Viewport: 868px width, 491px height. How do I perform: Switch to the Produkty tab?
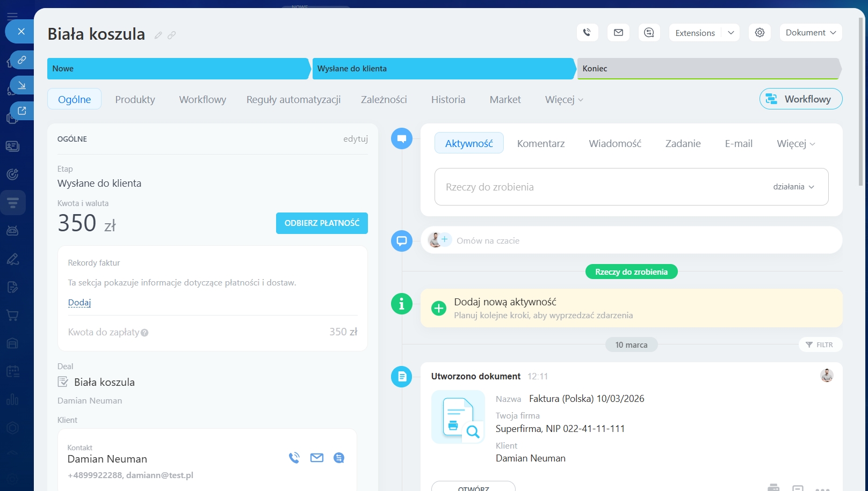pos(135,100)
